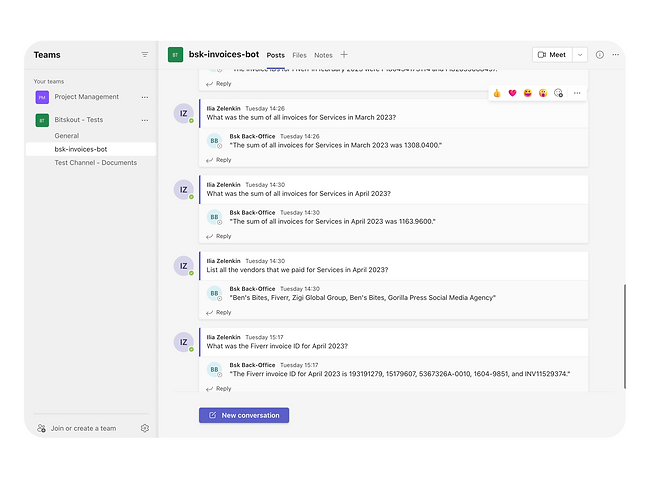
Task: Click Ilia Zelenkin name at Tuesday 14:26
Action: click(223, 109)
